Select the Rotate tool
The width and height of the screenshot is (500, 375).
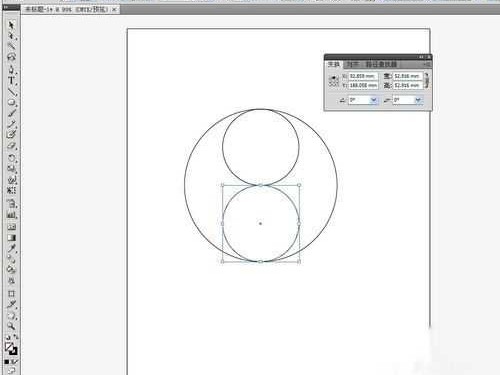[x=11, y=158]
